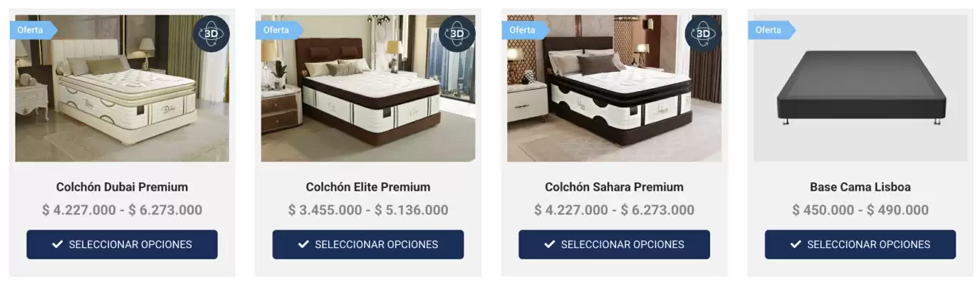Open Colchón Elite Premium product title
This screenshot has height=285, width=980.
point(368,187)
